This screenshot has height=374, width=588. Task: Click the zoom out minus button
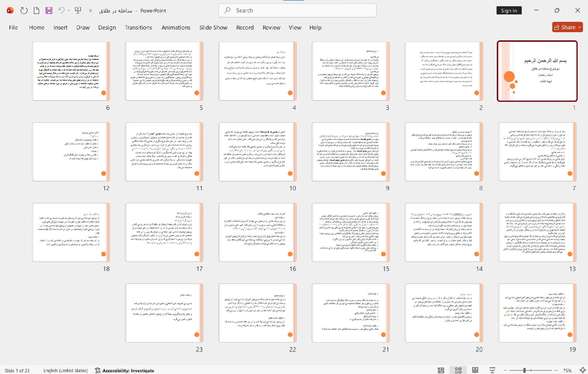coord(505,370)
